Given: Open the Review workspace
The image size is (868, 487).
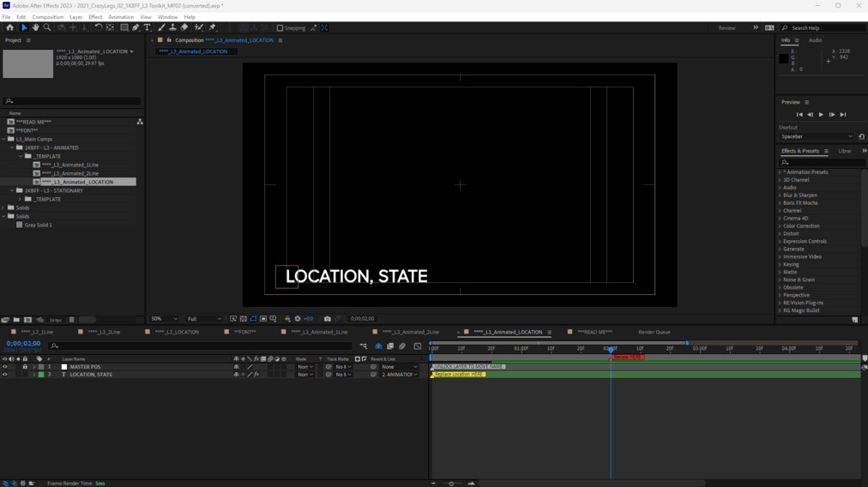Looking at the screenshot, I should pyautogui.click(x=726, y=28).
